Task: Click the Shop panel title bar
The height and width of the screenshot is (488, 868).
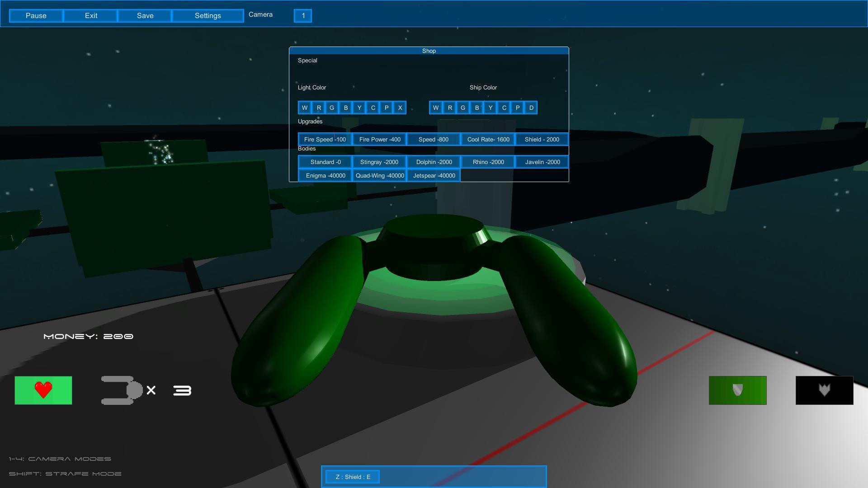Action: coord(429,51)
